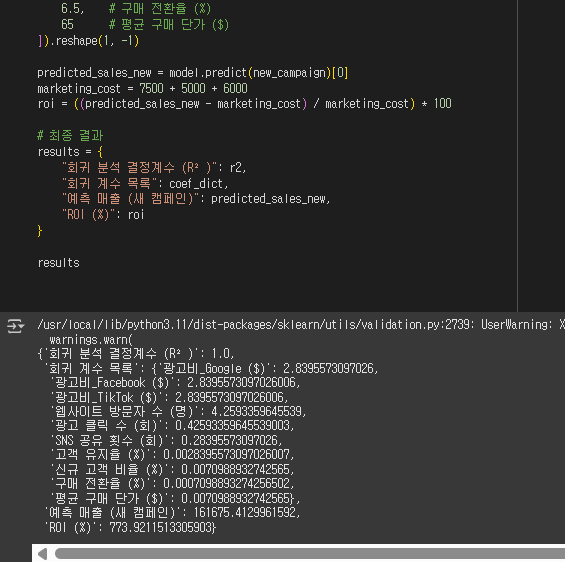
Task: Click the '회귀 분석 결정계수 (R²)' code entry
Action: 154,168
